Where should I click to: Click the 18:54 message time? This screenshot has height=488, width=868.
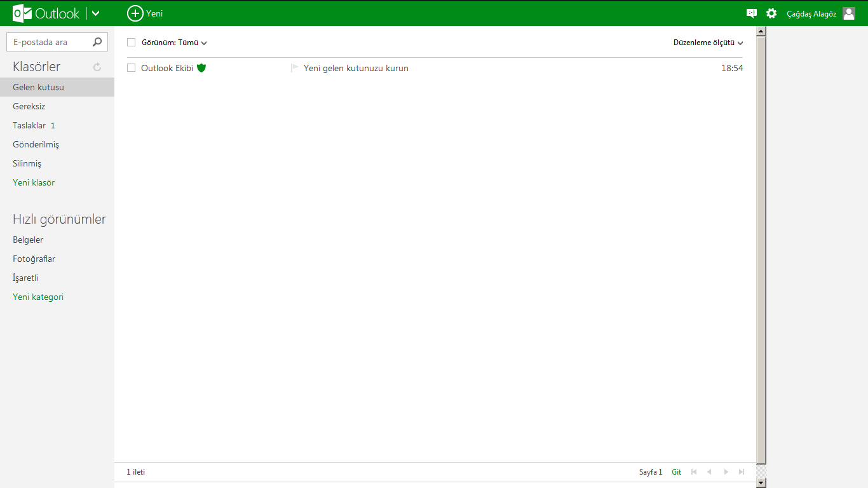(x=732, y=68)
